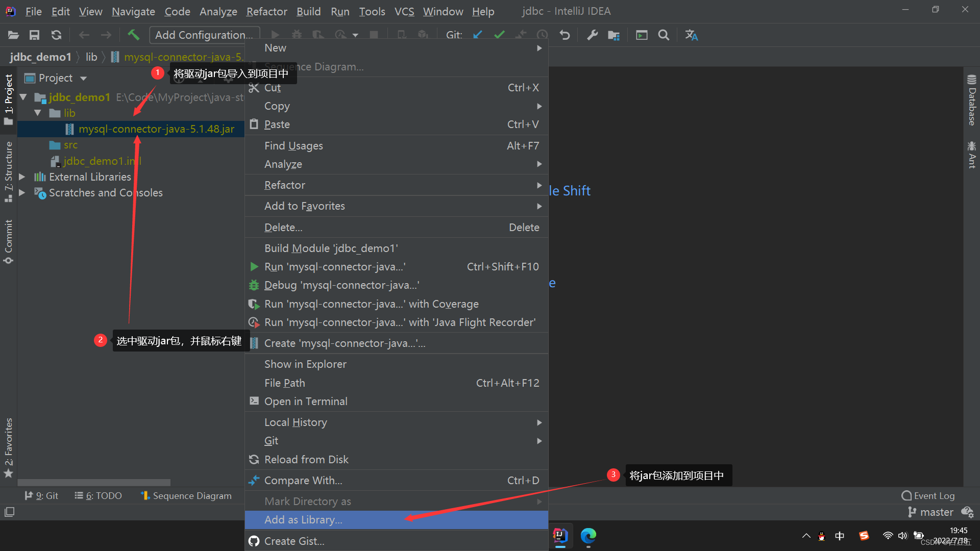This screenshot has width=980, height=551.
Task: Open Project Structure toolbar icon
Action: [x=614, y=35]
